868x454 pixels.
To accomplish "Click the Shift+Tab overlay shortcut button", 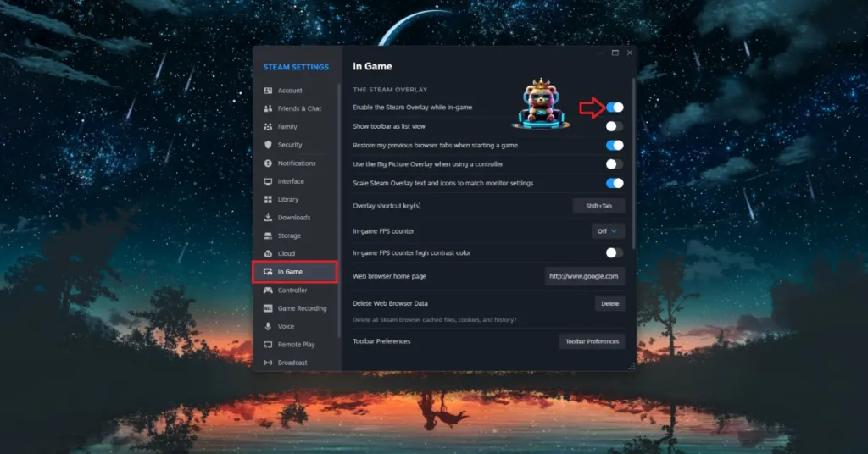I will tap(599, 206).
